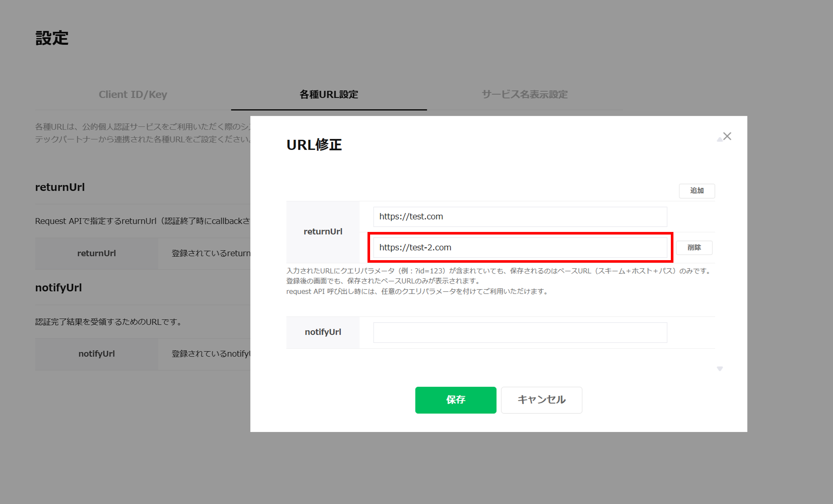The image size is (833, 504).
Task: Click the green 保存 button
Action: [456, 400]
